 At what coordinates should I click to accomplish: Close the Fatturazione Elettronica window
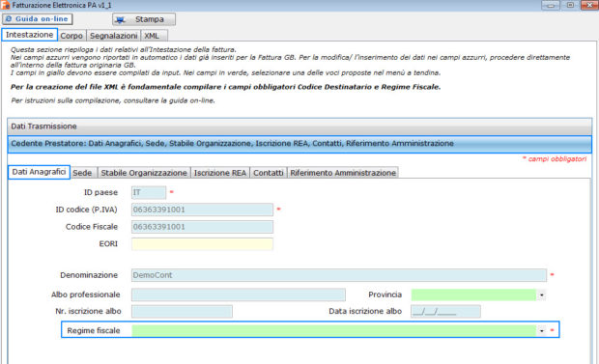click(589, 5)
